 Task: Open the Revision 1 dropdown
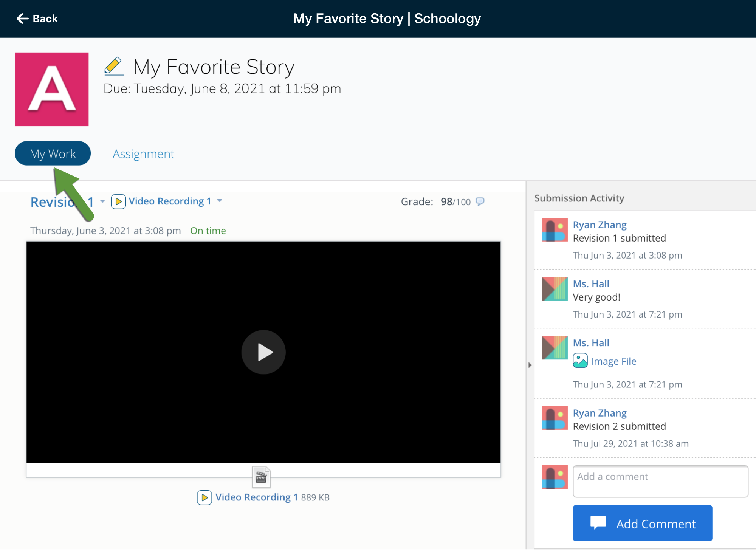click(103, 201)
